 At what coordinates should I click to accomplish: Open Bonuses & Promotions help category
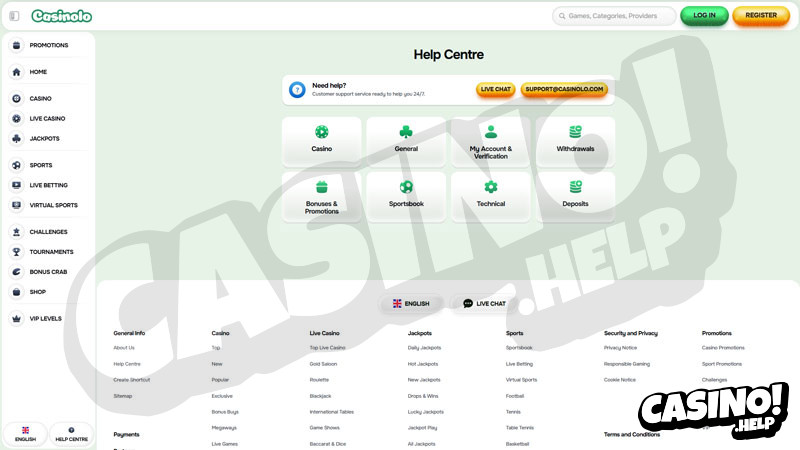point(321,196)
